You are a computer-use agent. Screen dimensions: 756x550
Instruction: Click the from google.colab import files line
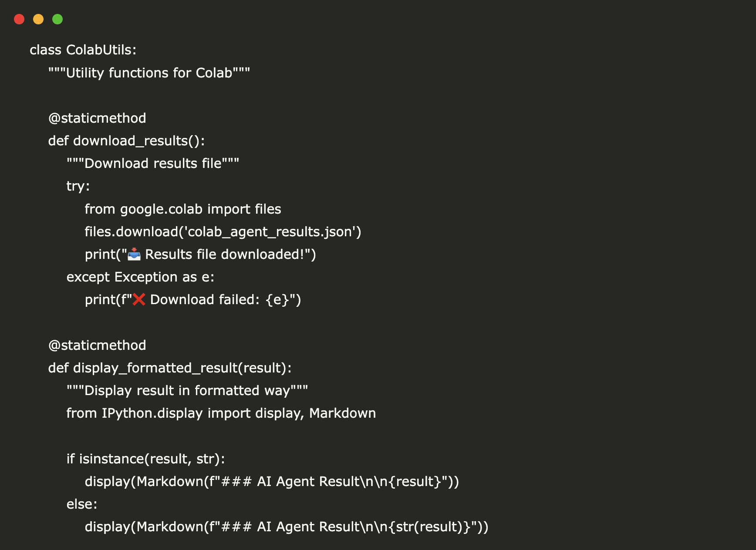pyautogui.click(x=183, y=209)
